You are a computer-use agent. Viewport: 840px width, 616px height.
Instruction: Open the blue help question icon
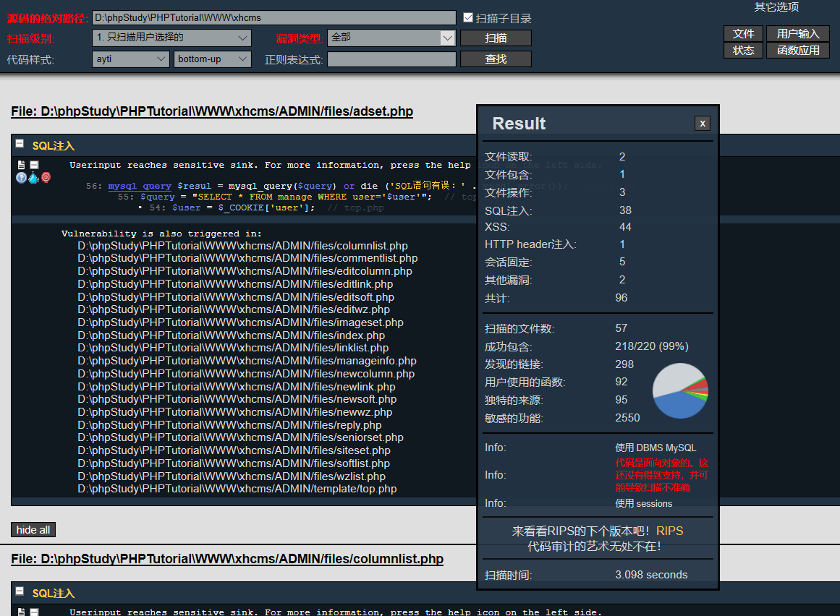[22, 178]
